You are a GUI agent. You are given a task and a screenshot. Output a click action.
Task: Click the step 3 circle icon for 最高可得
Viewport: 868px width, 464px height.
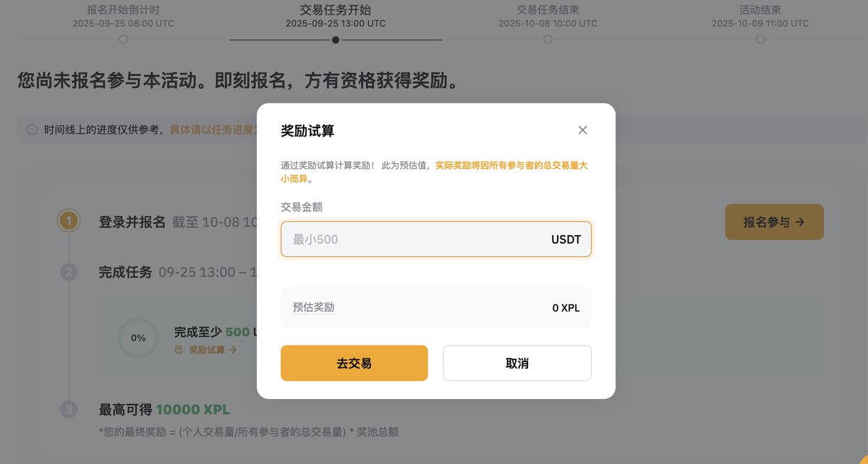[69, 410]
